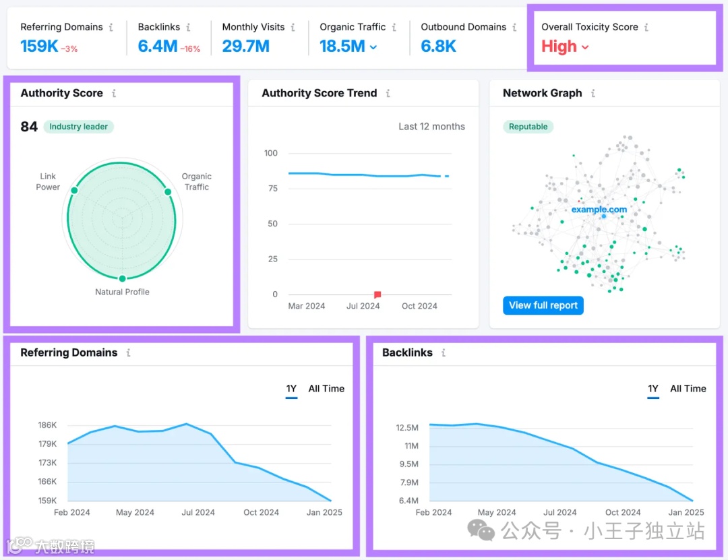Click the red flag marker on trend chart

tap(377, 294)
